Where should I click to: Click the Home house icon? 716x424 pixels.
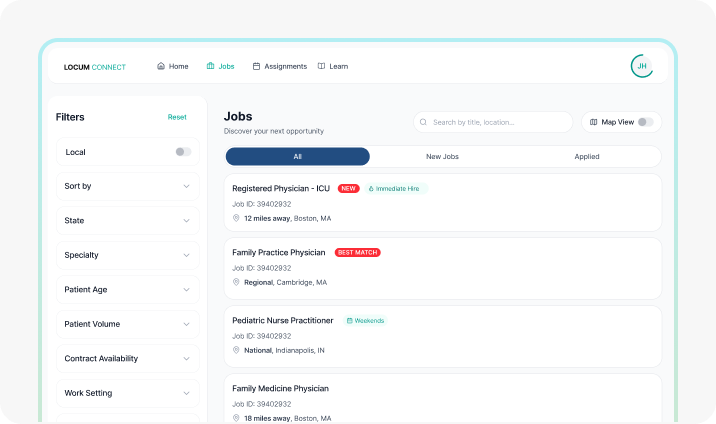pos(161,67)
